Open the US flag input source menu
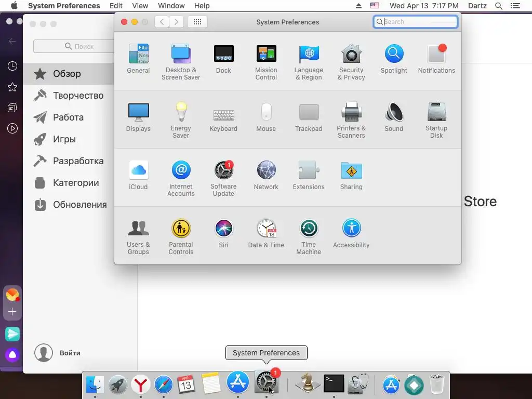The width and height of the screenshot is (532, 399). (x=375, y=5)
